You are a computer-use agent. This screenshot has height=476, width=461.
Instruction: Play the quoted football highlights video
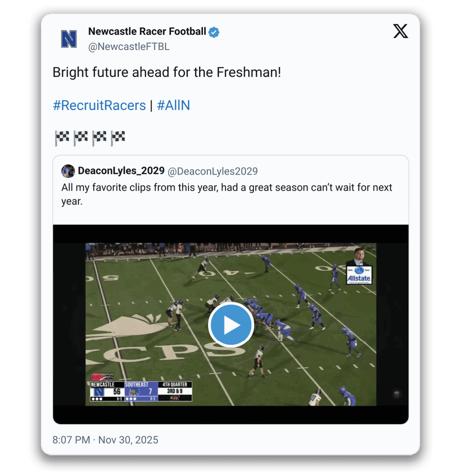[x=231, y=325]
